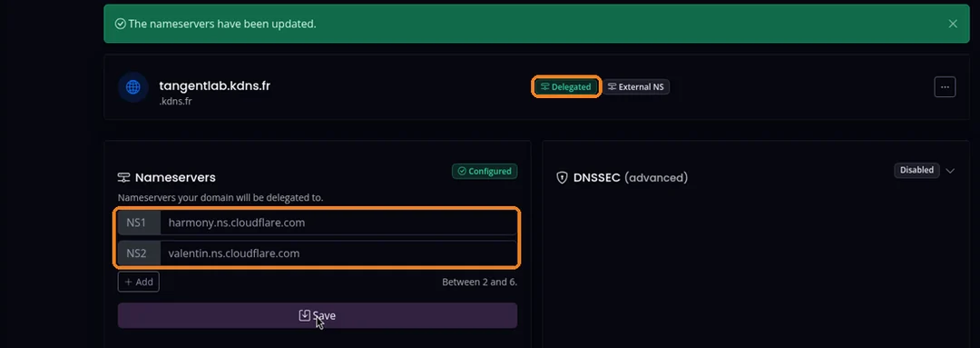Click the server icon inside Delegated badge
The image size is (980, 348).
pos(545,87)
